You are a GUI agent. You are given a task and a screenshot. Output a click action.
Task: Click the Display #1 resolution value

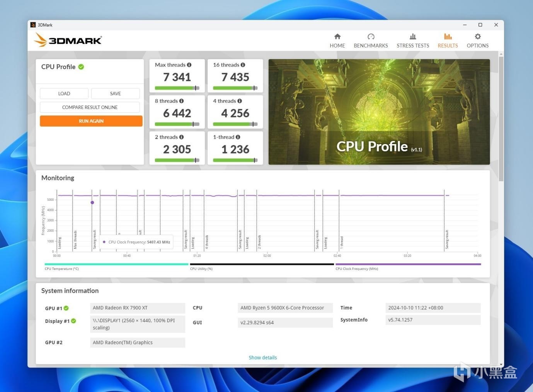pyautogui.click(x=138, y=324)
